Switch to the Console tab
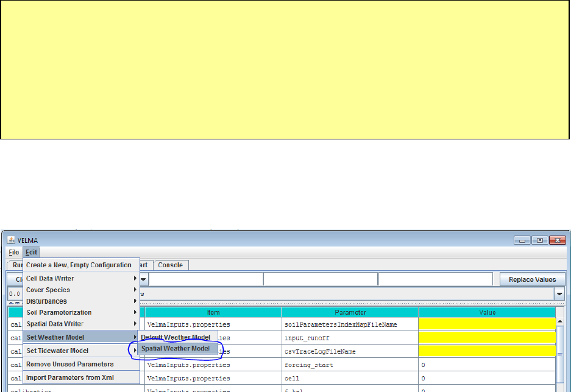Viewport: 571px width, 392px height. pyautogui.click(x=171, y=265)
